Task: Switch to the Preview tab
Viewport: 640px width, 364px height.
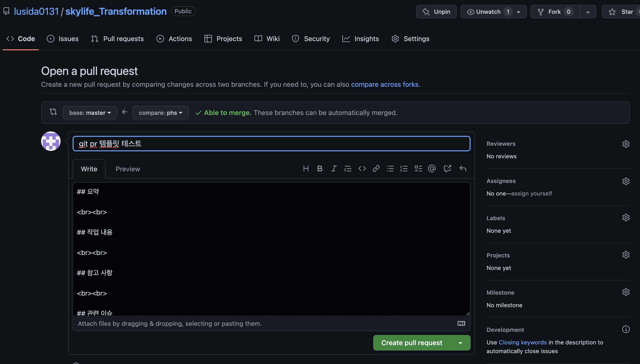Action: coord(128,169)
